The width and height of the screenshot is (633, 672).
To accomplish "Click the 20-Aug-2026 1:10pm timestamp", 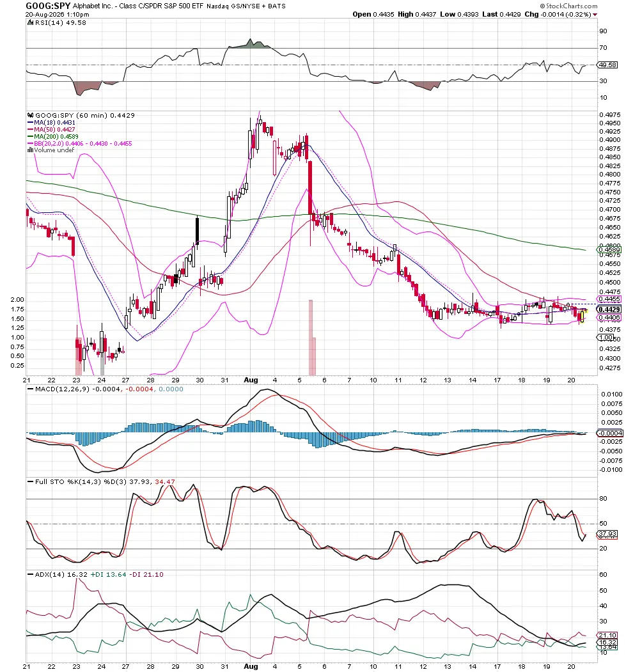I will (58, 14).
